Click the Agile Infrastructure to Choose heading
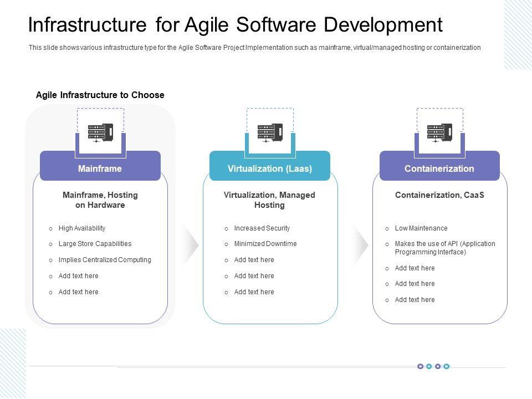Image resolution: width=532 pixels, height=399 pixels. (100, 95)
